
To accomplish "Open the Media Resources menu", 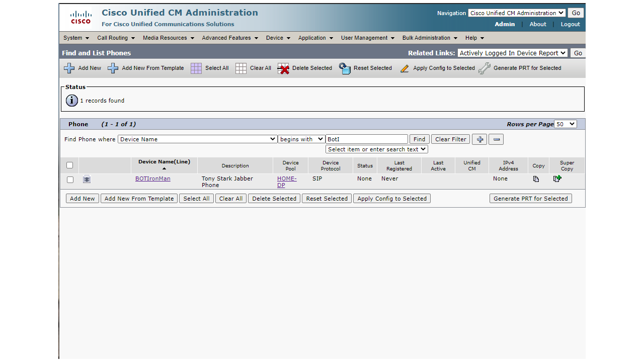I will [x=169, y=38].
